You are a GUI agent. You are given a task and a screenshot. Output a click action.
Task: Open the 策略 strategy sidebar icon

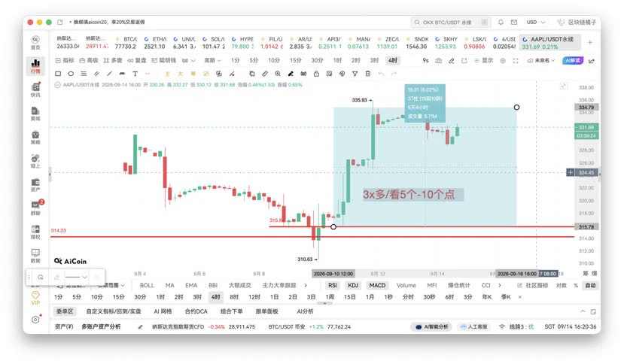(x=35, y=137)
